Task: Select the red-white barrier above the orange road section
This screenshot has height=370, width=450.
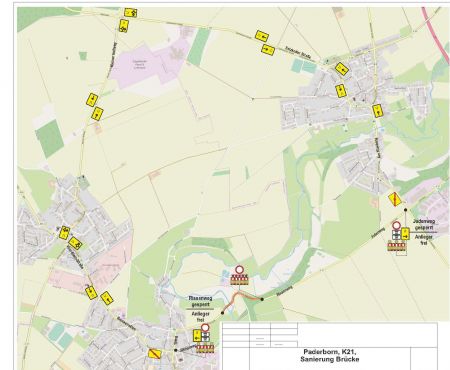Action: 239,279
